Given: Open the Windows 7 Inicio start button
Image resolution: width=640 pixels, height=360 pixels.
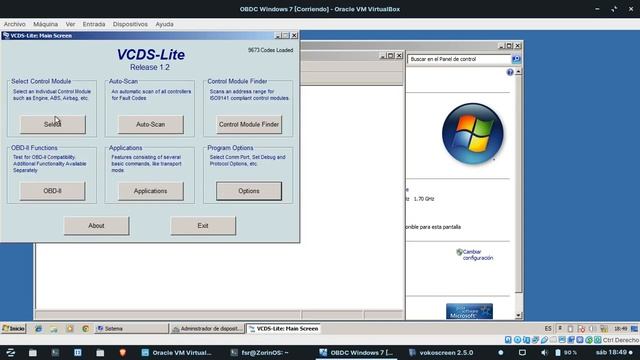Looking at the screenshot, I should (x=14, y=329).
